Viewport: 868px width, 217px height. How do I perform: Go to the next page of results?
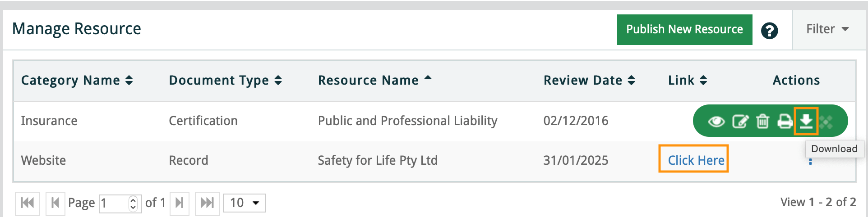[x=179, y=203]
